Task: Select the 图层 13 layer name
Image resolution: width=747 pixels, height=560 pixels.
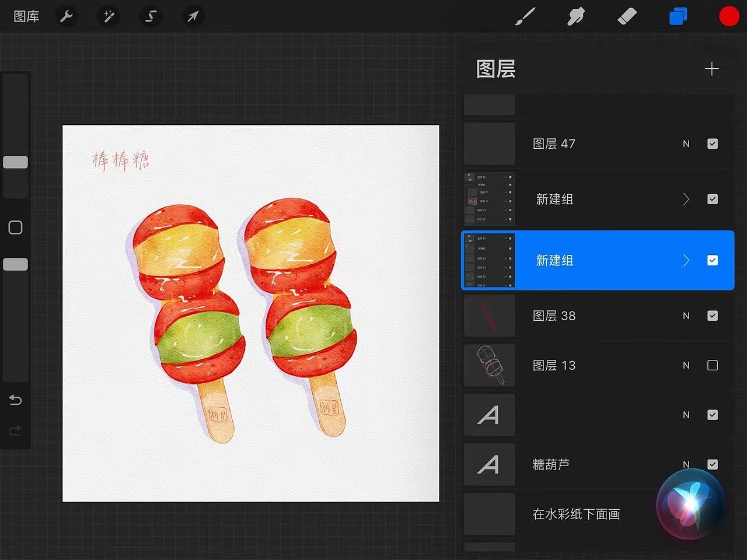Action: (554, 365)
